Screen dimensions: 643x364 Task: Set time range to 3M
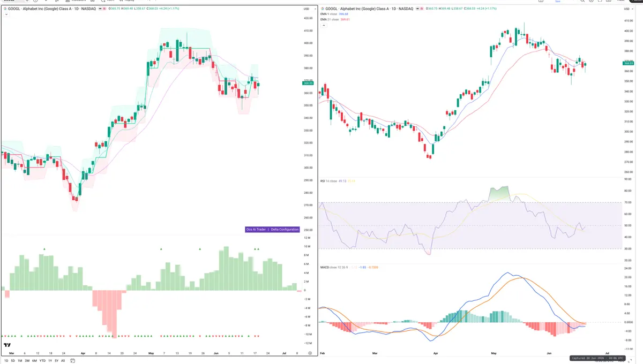[x=27, y=361]
